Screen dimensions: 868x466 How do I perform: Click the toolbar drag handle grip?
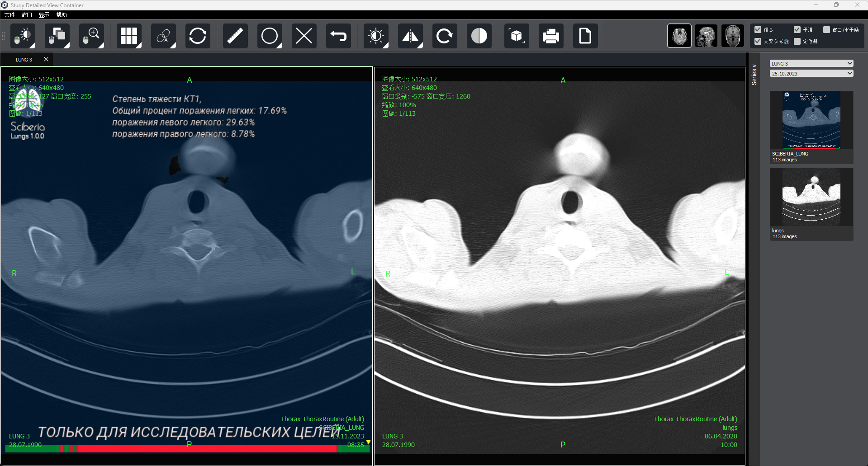coord(4,36)
